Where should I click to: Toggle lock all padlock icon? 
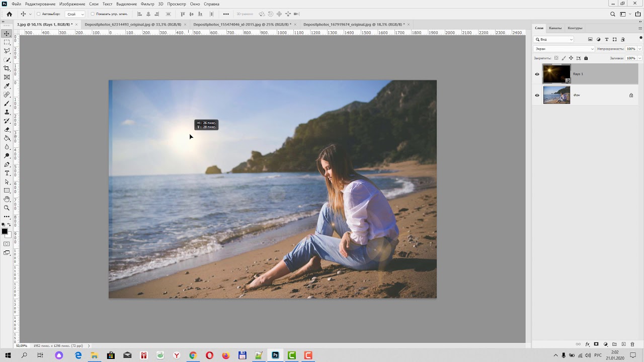[586, 58]
